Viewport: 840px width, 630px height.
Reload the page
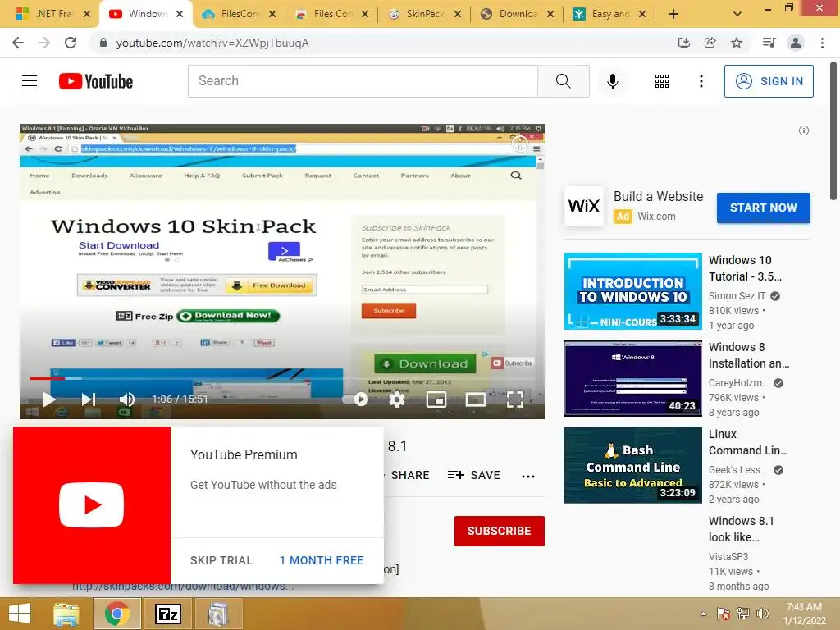pyautogui.click(x=71, y=43)
